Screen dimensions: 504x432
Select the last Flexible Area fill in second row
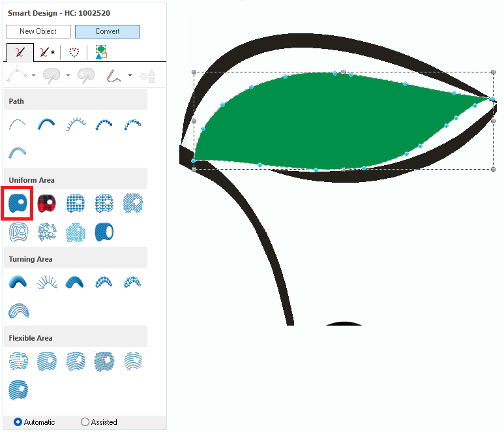coord(18,390)
